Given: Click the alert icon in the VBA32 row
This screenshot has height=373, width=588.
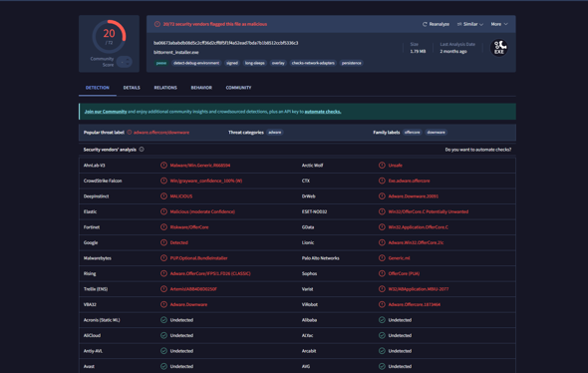Looking at the screenshot, I should coord(163,305).
